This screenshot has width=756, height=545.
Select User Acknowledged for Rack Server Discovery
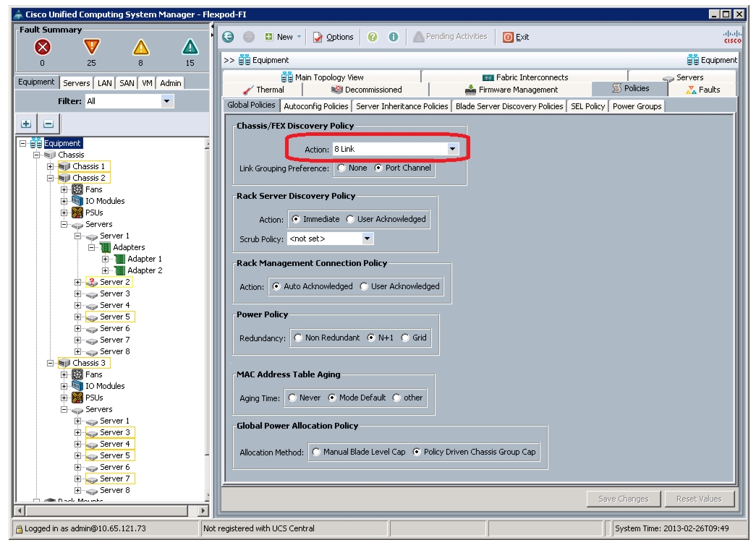pyautogui.click(x=351, y=219)
